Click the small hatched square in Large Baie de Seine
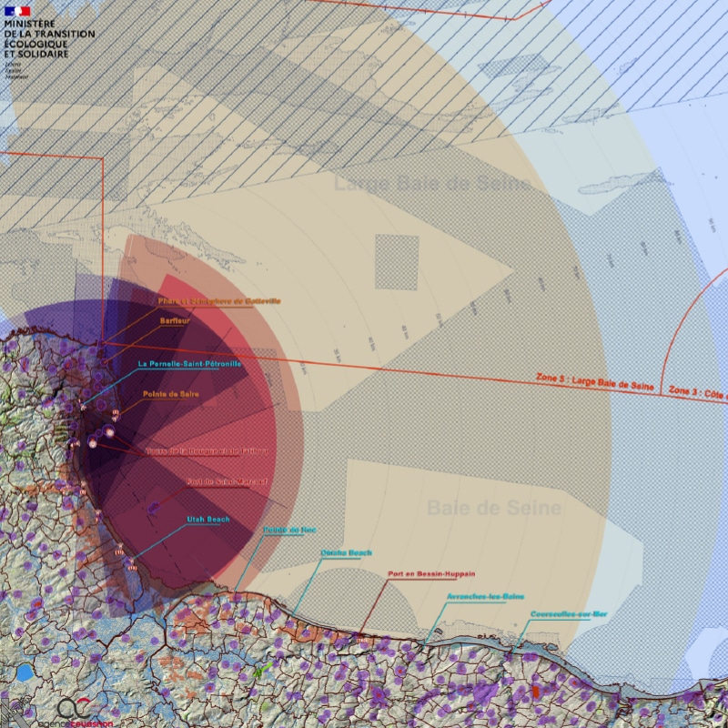Screen dimensions: 728x728 (397, 262)
